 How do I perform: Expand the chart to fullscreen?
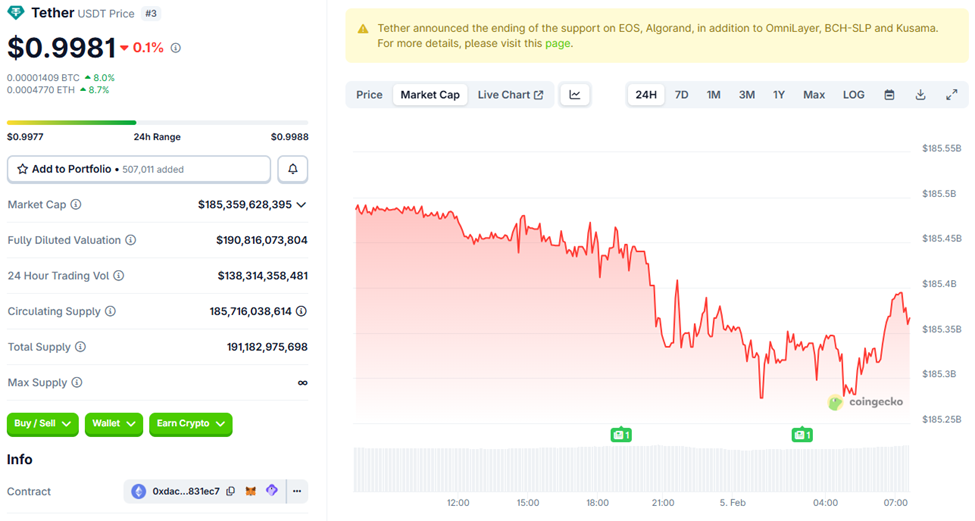point(951,95)
